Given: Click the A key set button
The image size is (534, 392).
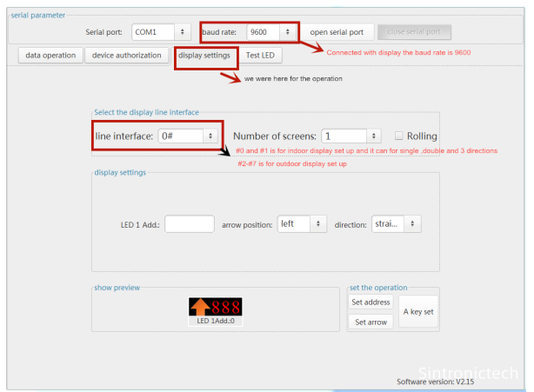Looking at the screenshot, I should pyautogui.click(x=417, y=311).
